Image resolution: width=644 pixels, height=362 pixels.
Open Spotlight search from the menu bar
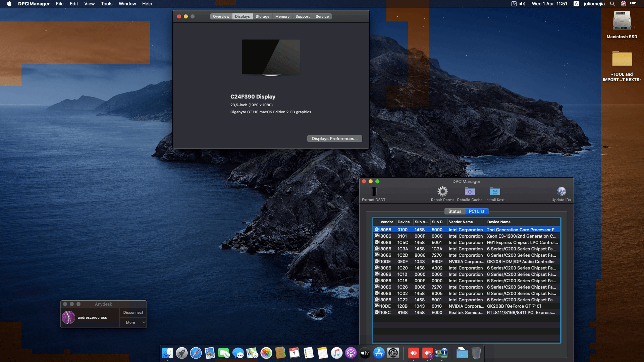pyautogui.click(x=612, y=4)
